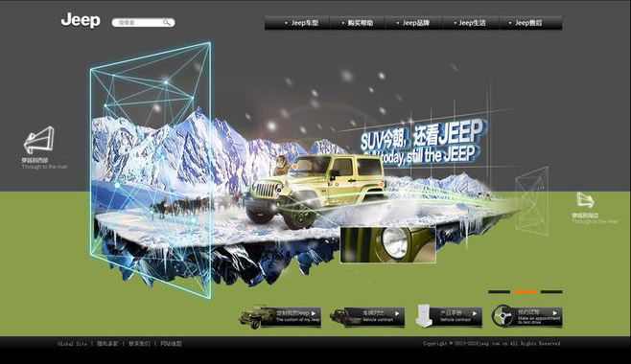Select the third black slide indicator
This screenshot has height=364, width=631.
tap(551, 292)
